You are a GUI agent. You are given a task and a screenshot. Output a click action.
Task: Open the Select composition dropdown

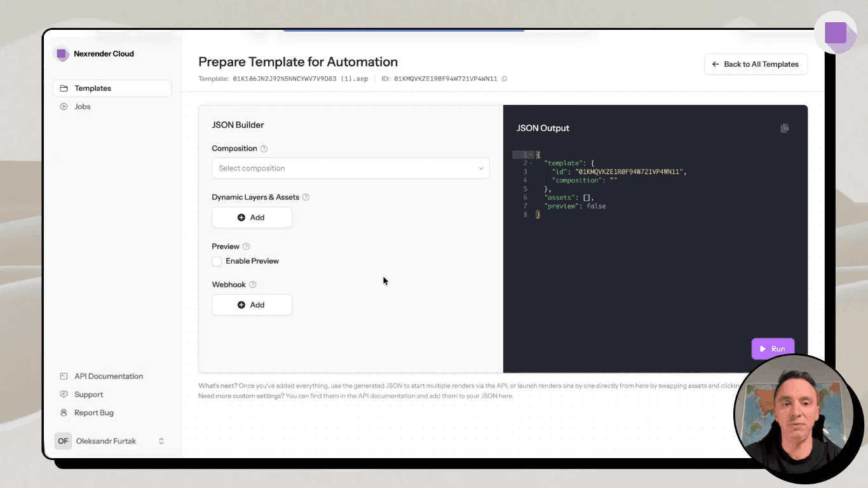pos(351,168)
